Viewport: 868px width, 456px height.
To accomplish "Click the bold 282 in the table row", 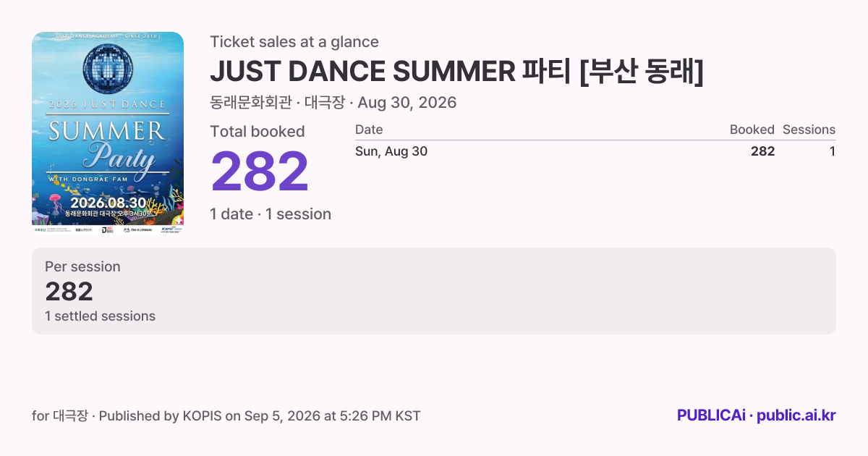I will tap(763, 151).
